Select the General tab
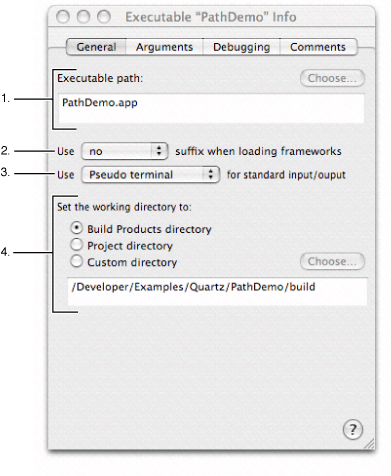This screenshot has height=476, width=391. click(96, 47)
